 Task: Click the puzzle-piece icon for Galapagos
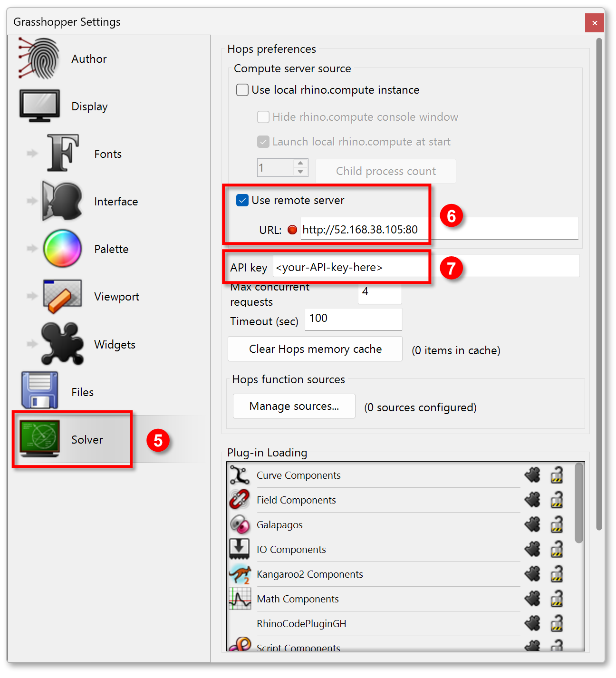coord(533,524)
